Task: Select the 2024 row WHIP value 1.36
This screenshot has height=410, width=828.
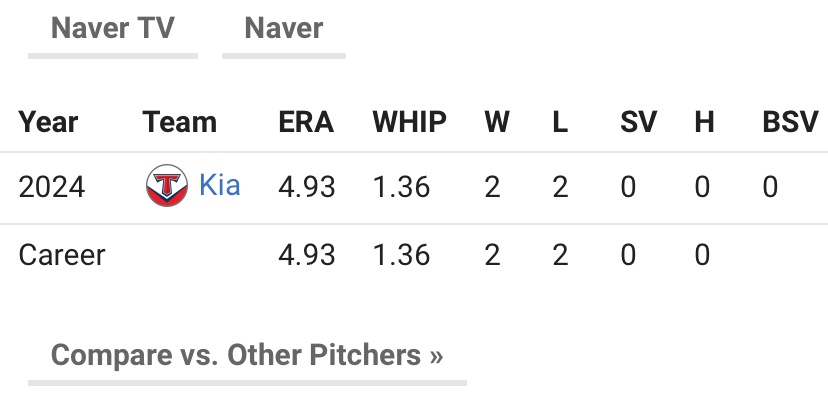Action: pyautogui.click(x=402, y=188)
